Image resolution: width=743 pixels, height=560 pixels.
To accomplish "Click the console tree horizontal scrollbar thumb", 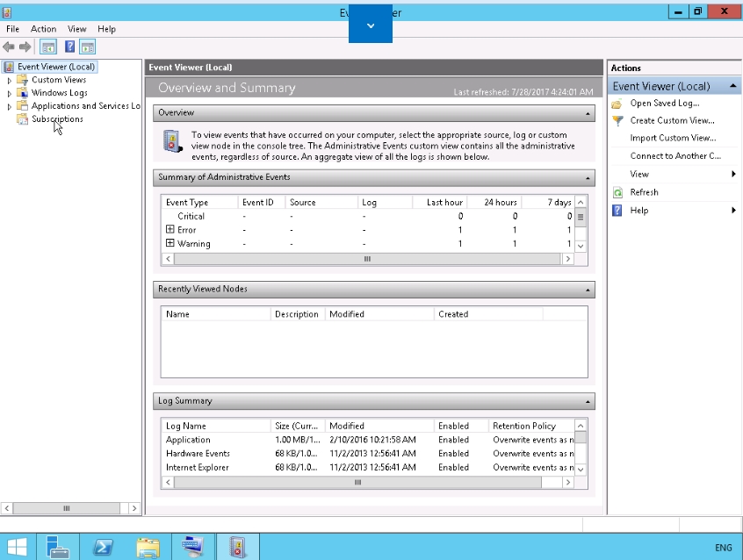I will tap(67, 508).
